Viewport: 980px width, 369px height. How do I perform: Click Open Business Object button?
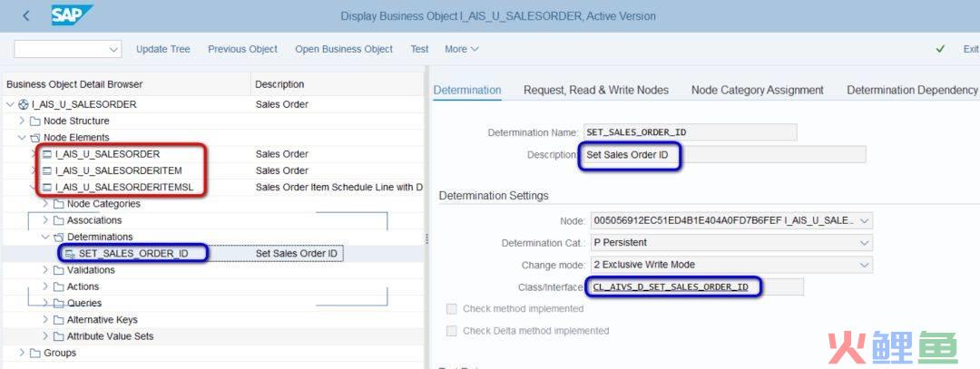pos(344,49)
